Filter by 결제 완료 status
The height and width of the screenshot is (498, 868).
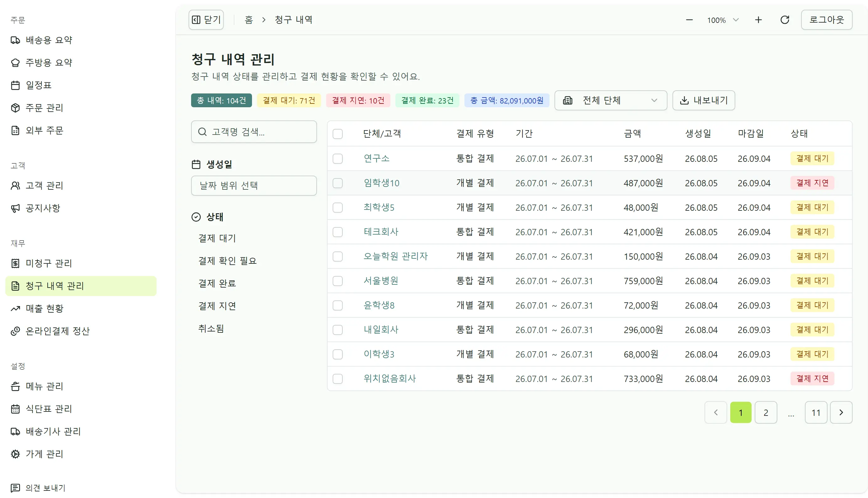(x=217, y=283)
